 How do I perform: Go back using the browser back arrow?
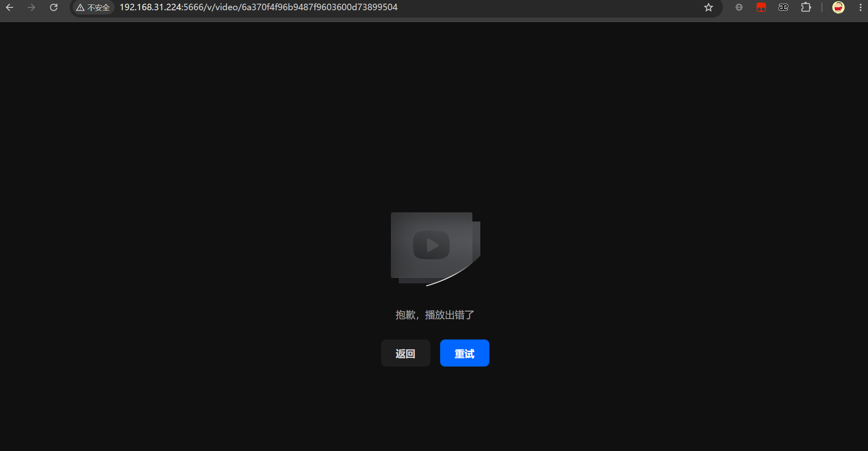(x=9, y=7)
